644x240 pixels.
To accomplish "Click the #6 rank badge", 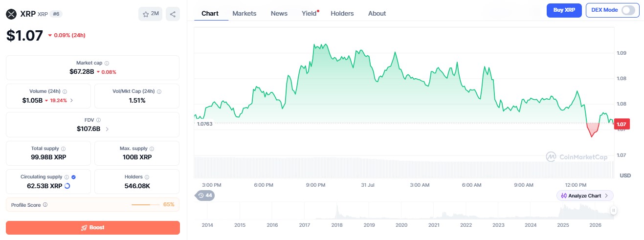I will 56,14.
